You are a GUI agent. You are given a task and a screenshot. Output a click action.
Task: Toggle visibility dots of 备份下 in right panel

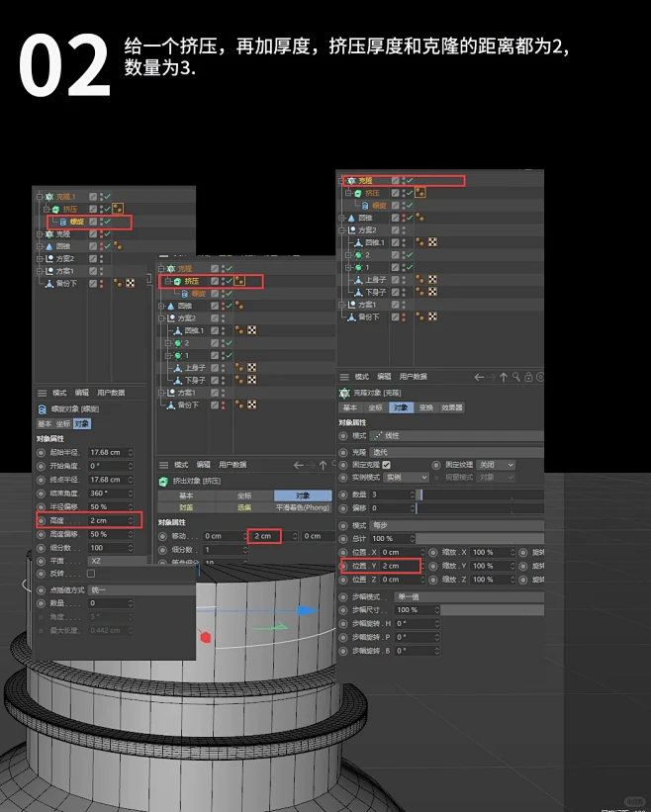[404, 316]
